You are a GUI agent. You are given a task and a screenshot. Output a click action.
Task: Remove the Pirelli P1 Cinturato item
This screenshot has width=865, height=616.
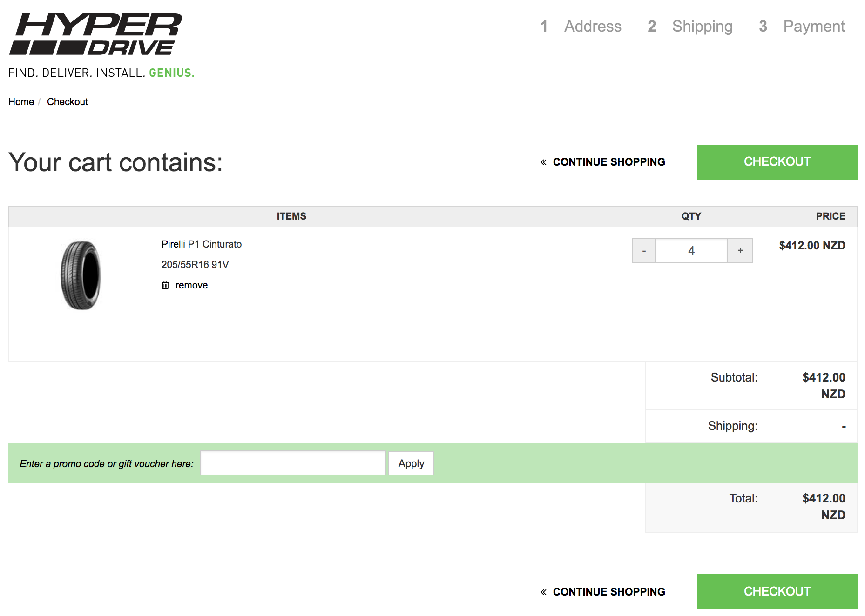191,285
